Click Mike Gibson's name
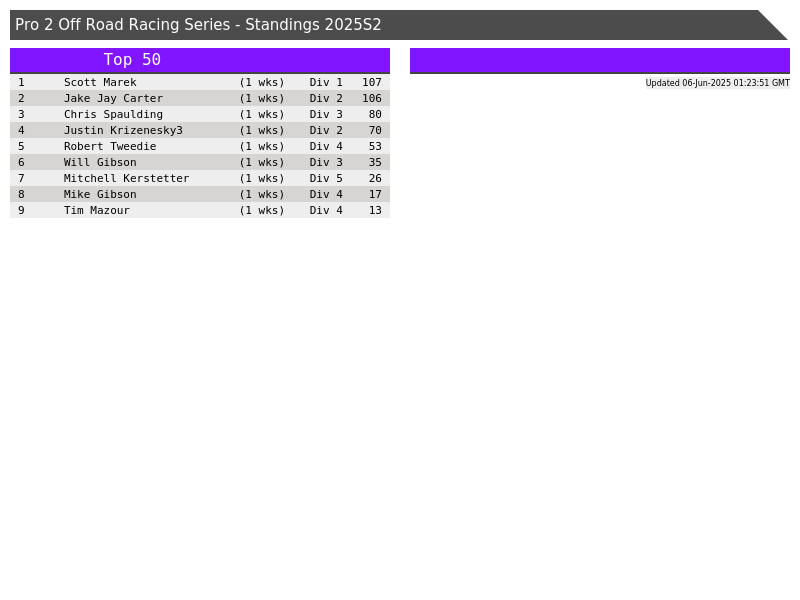Viewport: 800px width, 600px height. 100,195
